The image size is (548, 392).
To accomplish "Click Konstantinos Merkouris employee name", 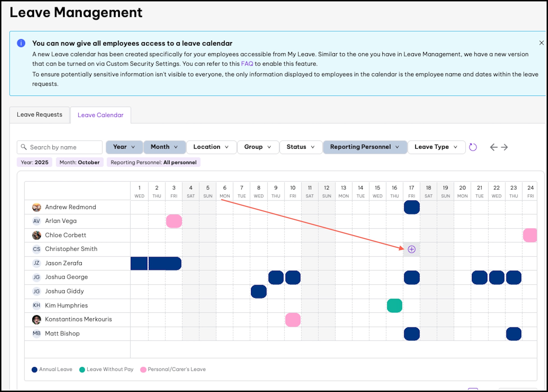I will click(78, 319).
